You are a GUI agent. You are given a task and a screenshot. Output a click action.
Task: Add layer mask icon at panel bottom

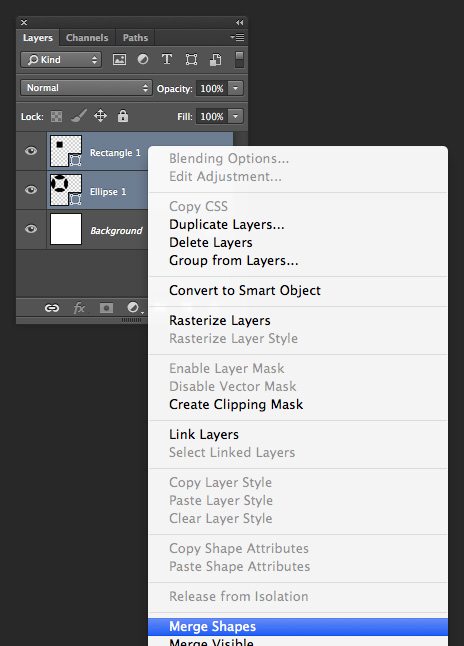106,308
